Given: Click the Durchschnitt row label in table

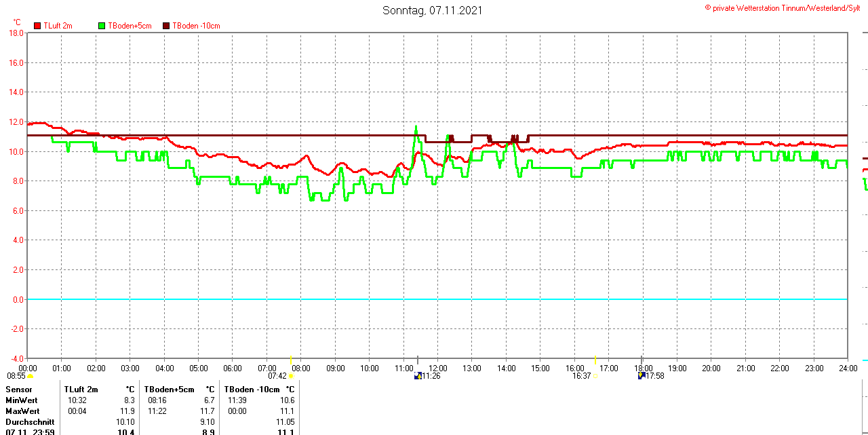Looking at the screenshot, I should tap(29, 422).
